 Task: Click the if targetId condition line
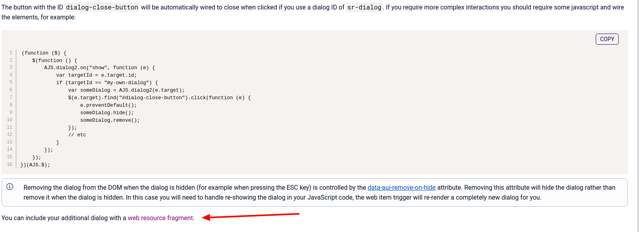click(107, 82)
